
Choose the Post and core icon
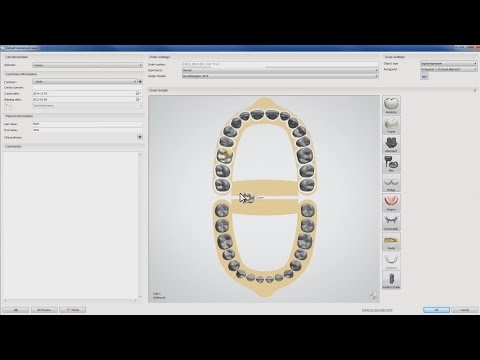pos(391,164)
